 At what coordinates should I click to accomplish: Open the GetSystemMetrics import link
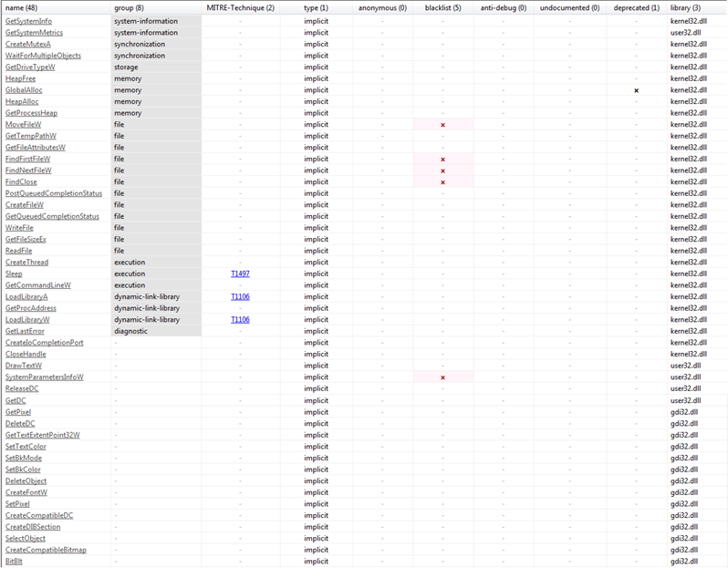(x=34, y=33)
